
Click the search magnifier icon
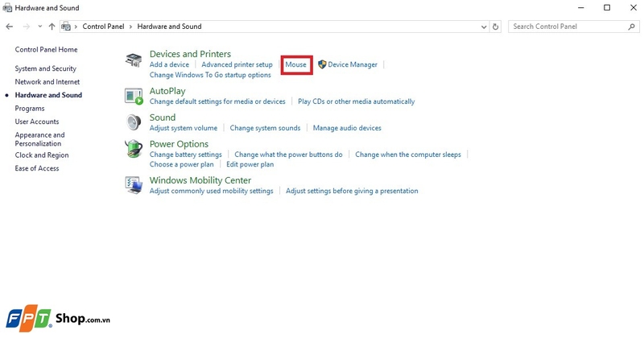[632, 27]
